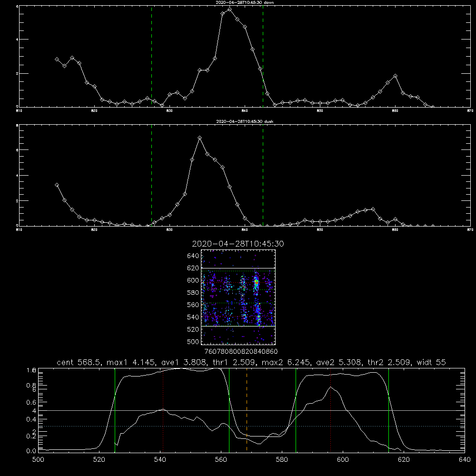This screenshot has height=476, width=476.
Task: Click the first diamond marker of the dusk curve
Action: coord(57,185)
